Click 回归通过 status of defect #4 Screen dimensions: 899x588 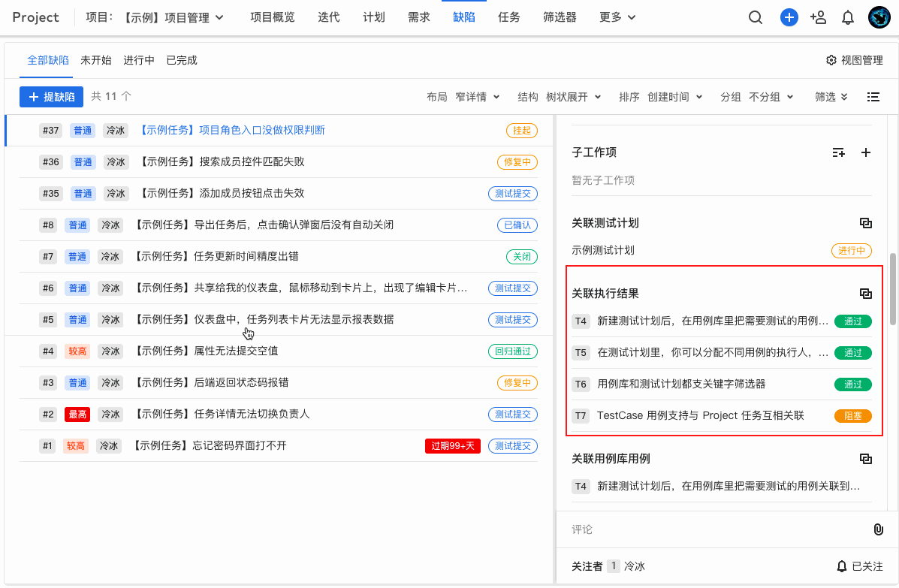pyautogui.click(x=512, y=351)
